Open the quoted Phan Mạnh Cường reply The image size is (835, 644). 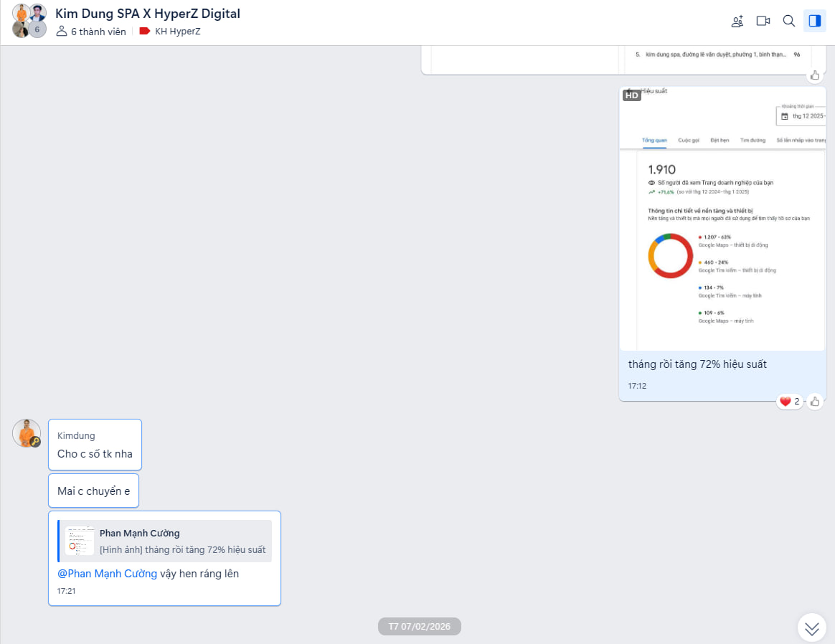coord(182,541)
